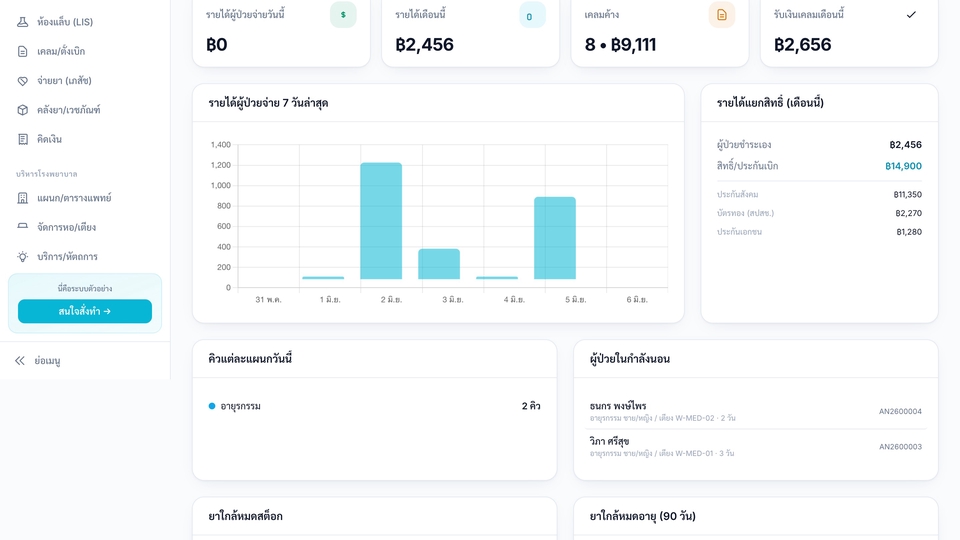Image resolution: width=960 pixels, height=540 pixels.
Task: Click the เคลม/ตั้งเบิก document icon
Action: (23, 51)
